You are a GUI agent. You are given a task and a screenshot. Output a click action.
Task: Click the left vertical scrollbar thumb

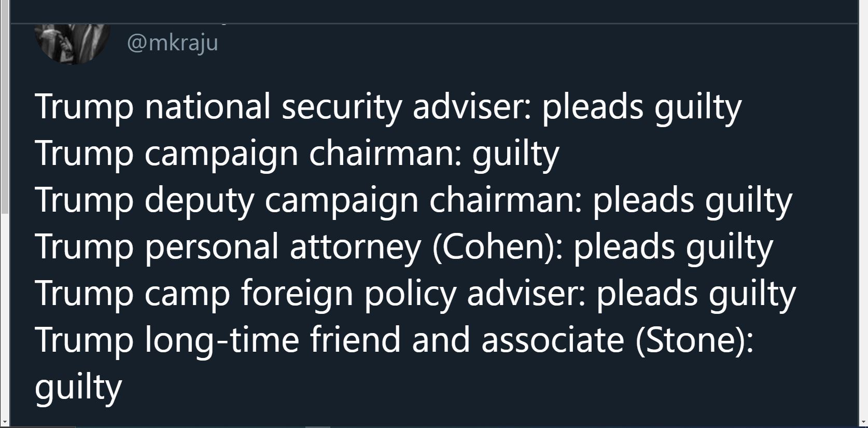[x=4, y=106]
